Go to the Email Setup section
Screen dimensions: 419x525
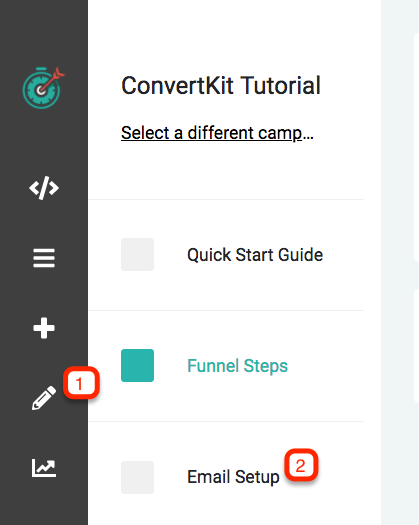tap(233, 477)
